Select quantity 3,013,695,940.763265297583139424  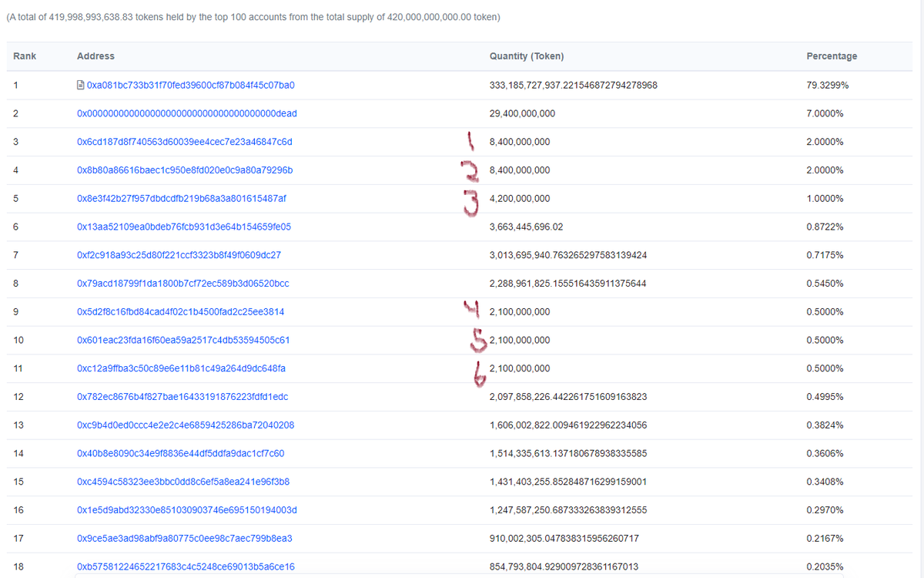(x=567, y=254)
